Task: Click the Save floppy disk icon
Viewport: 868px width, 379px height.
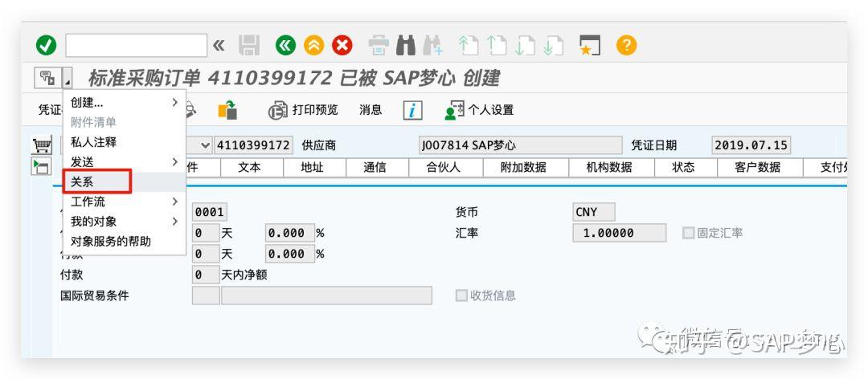Action: (249, 46)
